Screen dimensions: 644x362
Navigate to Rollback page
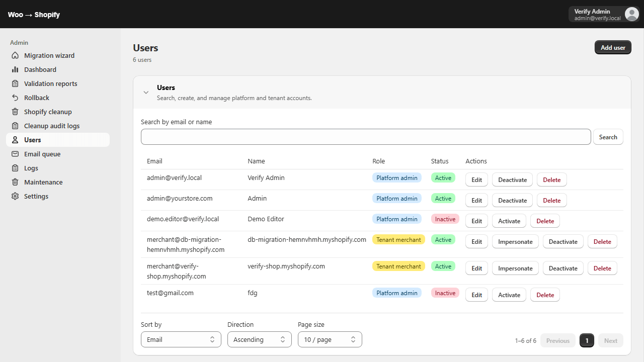[58, 98]
